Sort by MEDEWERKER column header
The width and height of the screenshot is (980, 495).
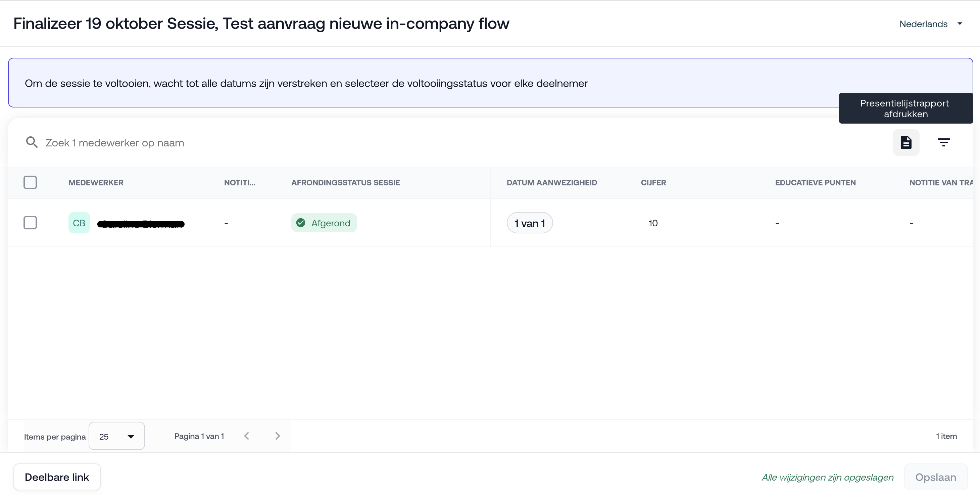96,182
